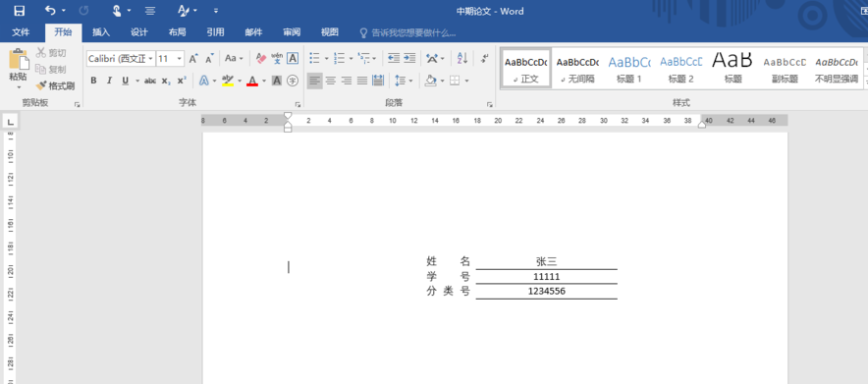Apply the 标题 1 style

coord(629,68)
